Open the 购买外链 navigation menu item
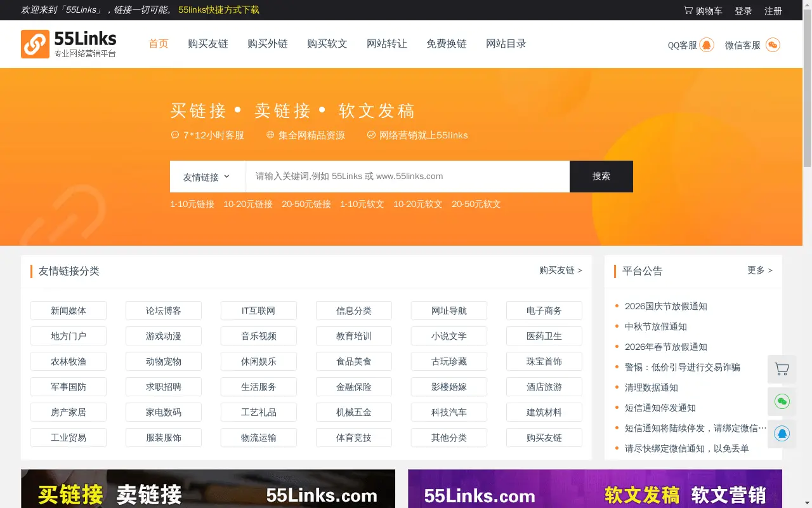The width and height of the screenshot is (812, 508). coord(268,44)
